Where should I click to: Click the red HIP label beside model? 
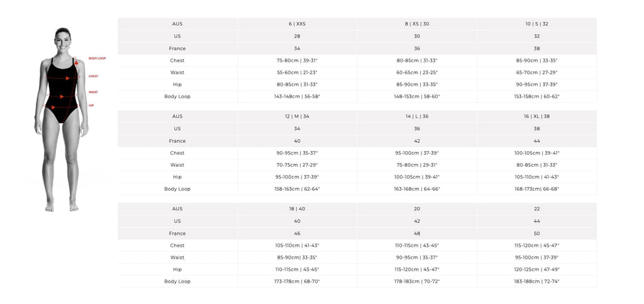coord(91,105)
